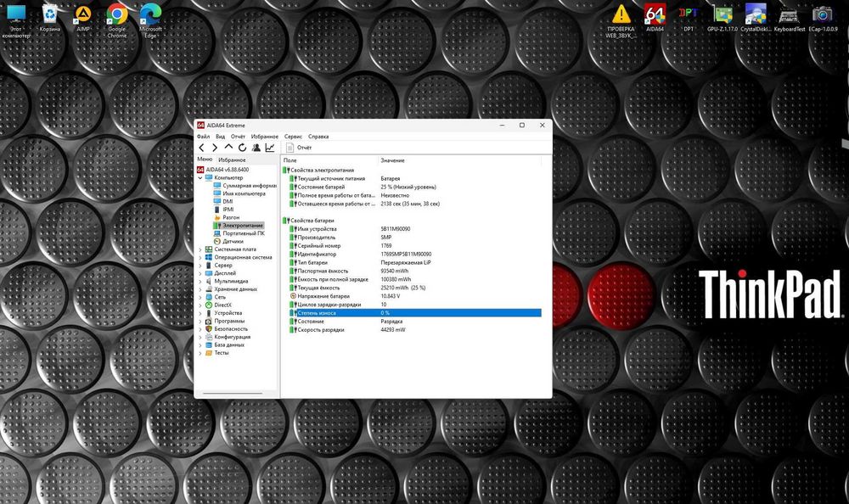Open Google Chrome desktop icon

coord(117,21)
